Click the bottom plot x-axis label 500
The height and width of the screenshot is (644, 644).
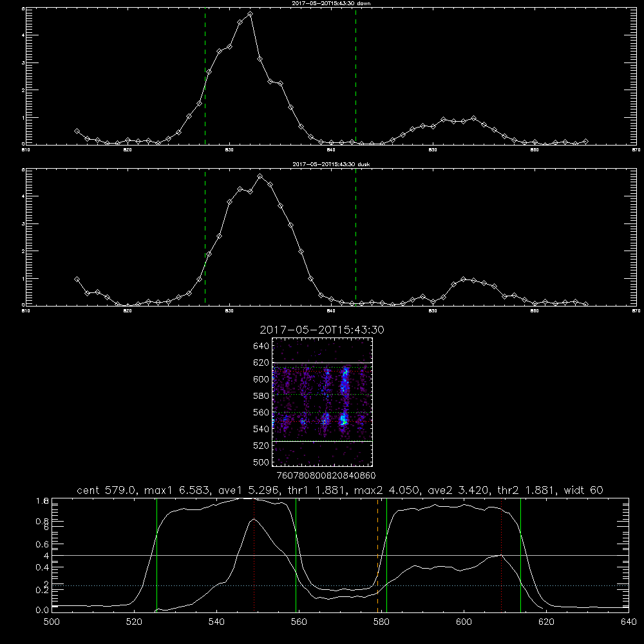52,622
